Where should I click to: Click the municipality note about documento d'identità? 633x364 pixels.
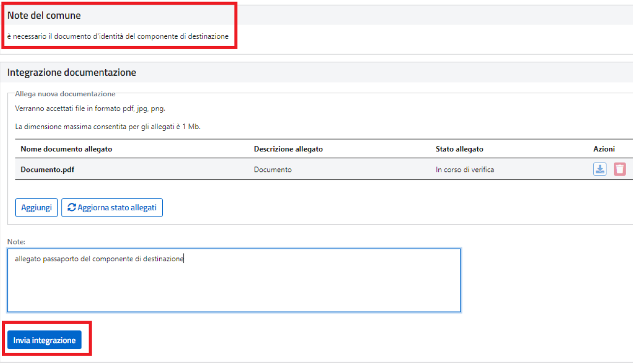pyautogui.click(x=118, y=37)
